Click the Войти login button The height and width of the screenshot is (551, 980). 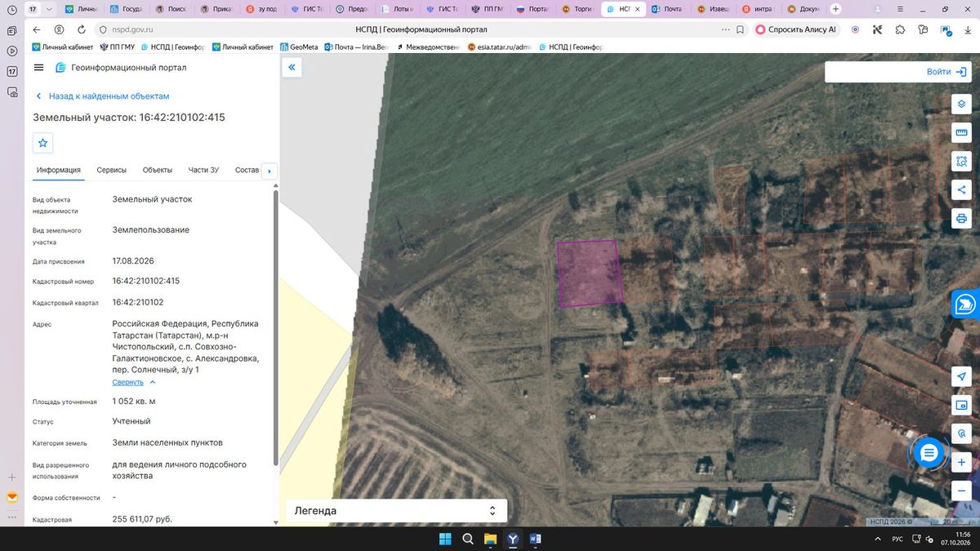pyautogui.click(x=947, y=72)
